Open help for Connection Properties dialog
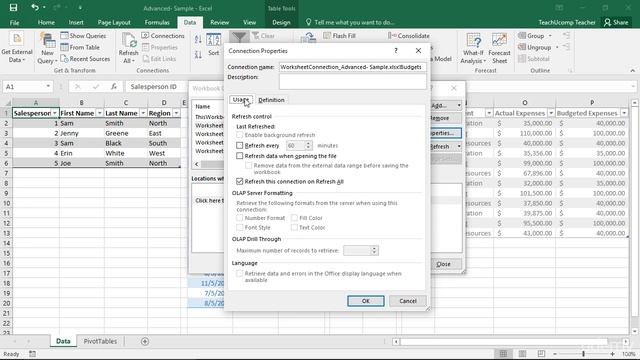Viewport: 640px width, 360px height. (396, 51)
